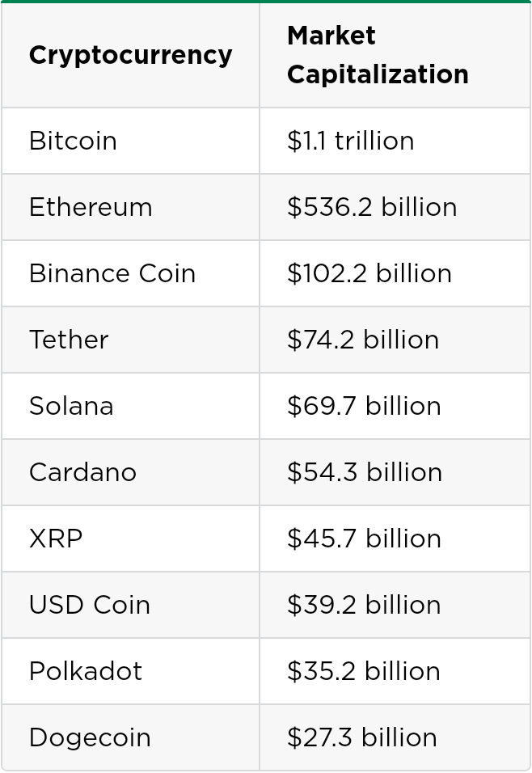Image resolution: width=532 pixels, height=773 pixels.
Task: Click the Cryptocurrency column header
Action: click(130, 55)
